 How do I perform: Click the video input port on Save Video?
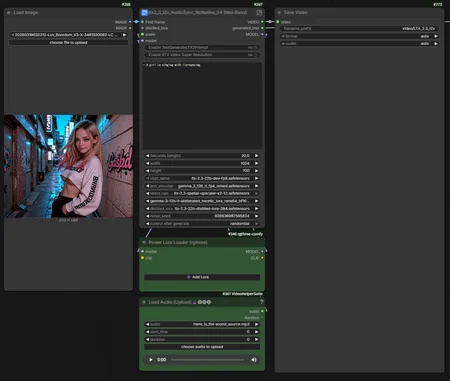[x=278, y=22]
